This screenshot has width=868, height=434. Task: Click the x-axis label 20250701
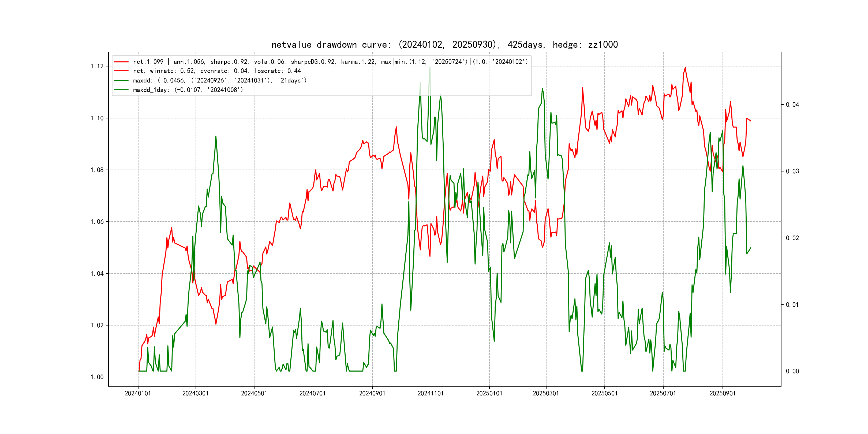point(663,394)
